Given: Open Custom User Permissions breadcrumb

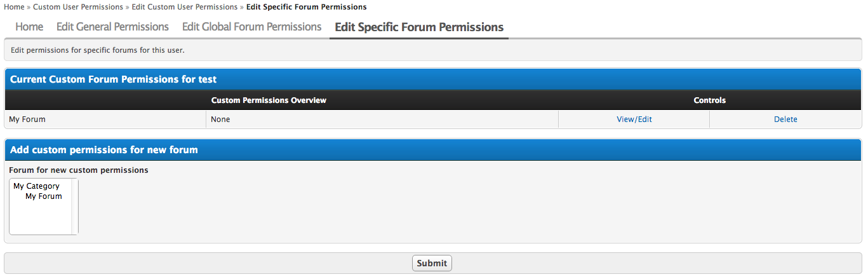Looking at the screenshot, I should [x=77, y=7].
